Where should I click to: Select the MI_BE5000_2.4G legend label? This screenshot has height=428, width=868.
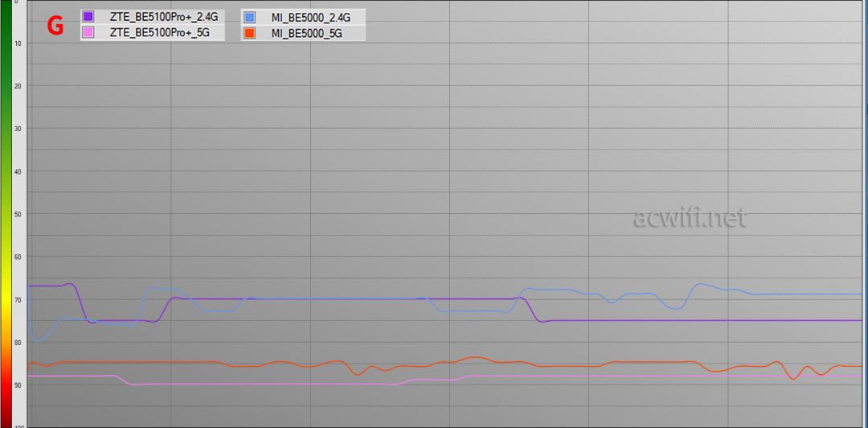click(310, 18)
